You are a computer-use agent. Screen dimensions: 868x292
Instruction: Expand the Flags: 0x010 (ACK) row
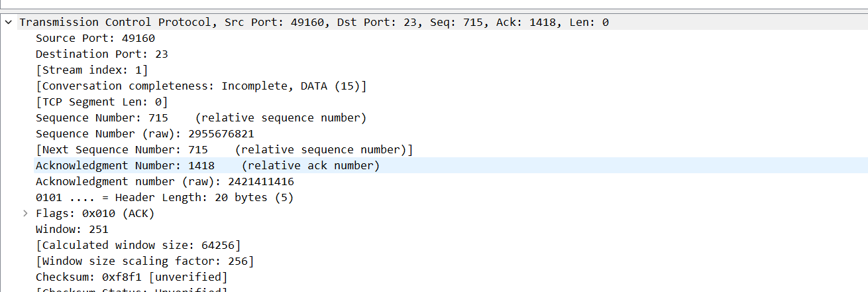(25, 213)
